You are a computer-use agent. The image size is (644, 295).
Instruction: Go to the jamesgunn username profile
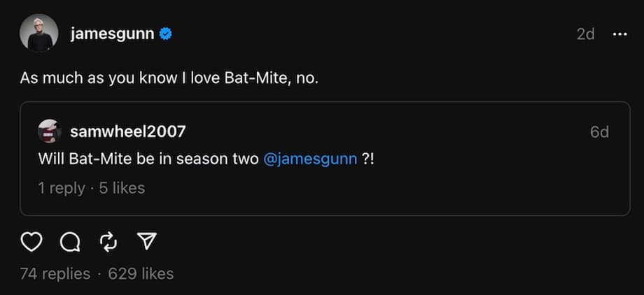click(x=112, y=34)
